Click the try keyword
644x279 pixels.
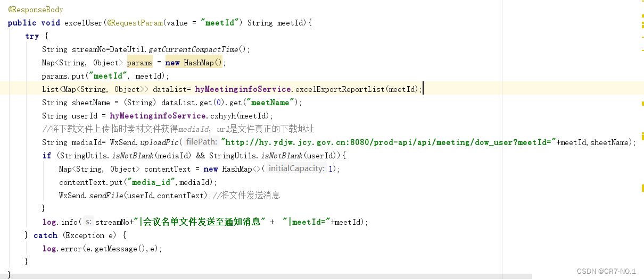point(32,36)
